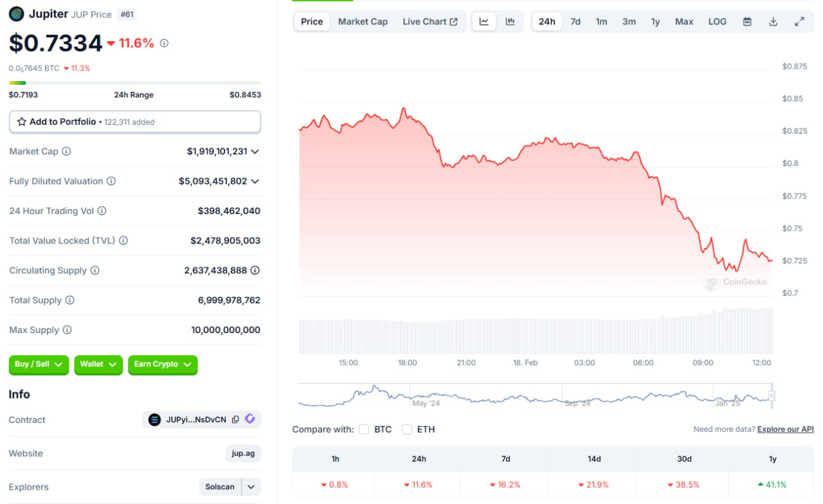
Task: Expand the explorers dropdown arrow next to Solscan
Action: [x=251, y=487]
